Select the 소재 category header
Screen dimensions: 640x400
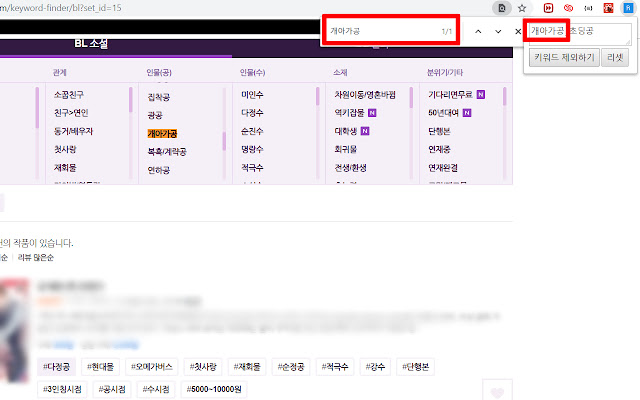(340, 73)
